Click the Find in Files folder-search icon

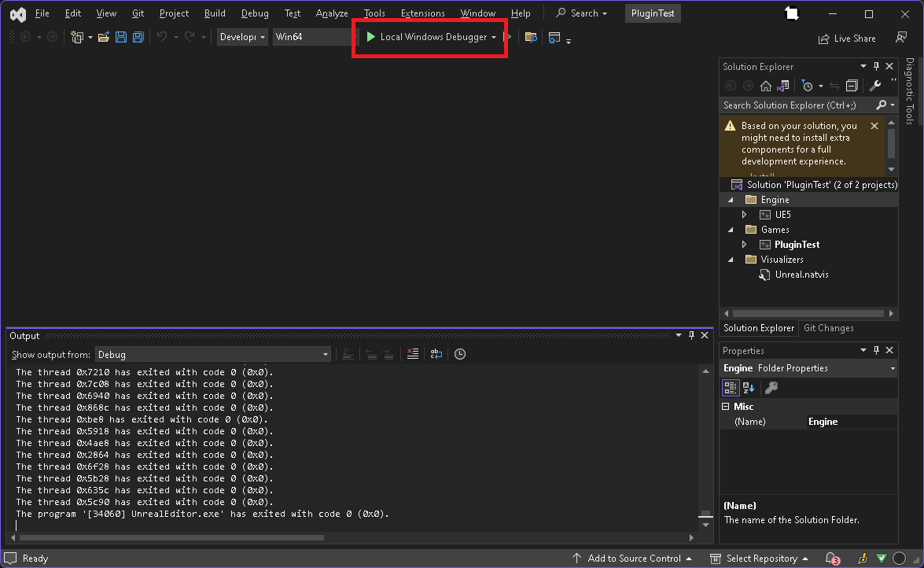point(531,38)
